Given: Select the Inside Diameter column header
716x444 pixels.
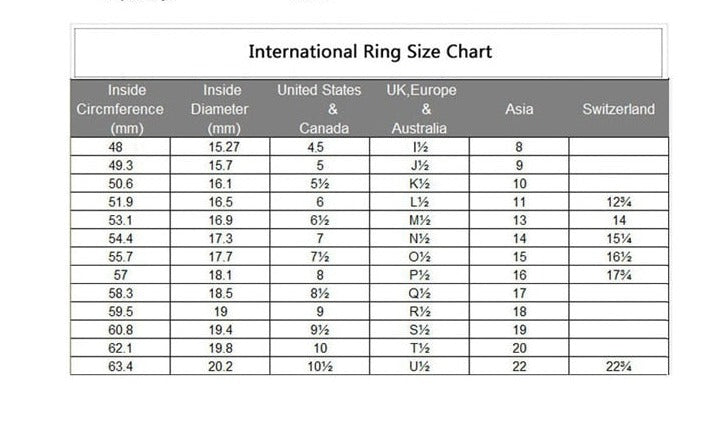Looking at the screenshot, I should click(x=221, y=108).
